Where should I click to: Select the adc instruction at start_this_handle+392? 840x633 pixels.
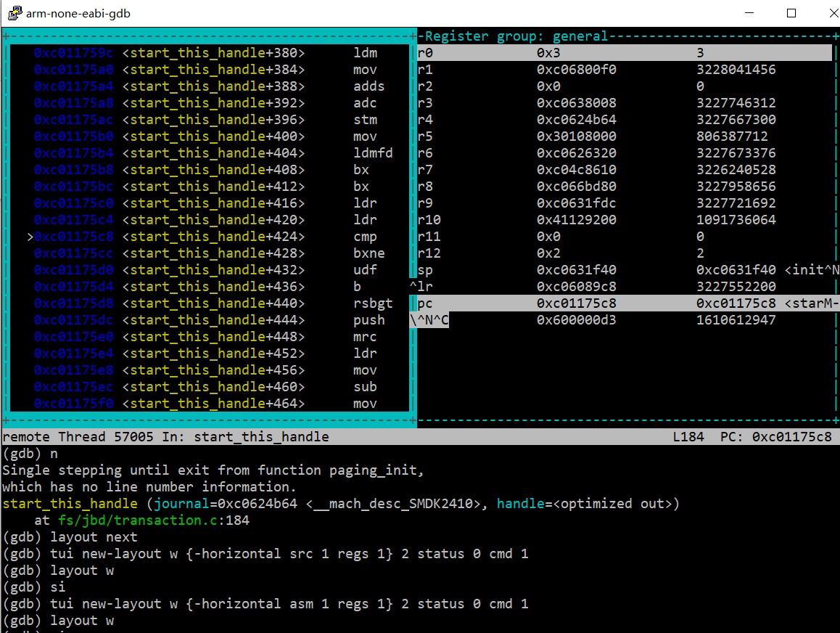coord(209,103)
